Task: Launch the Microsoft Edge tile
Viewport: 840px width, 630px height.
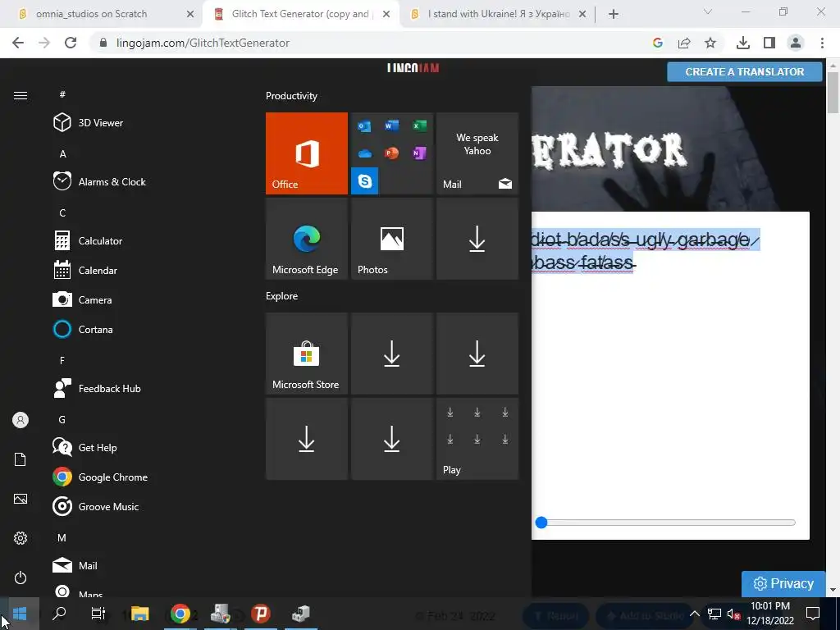Action: click(x=307, y=239)
